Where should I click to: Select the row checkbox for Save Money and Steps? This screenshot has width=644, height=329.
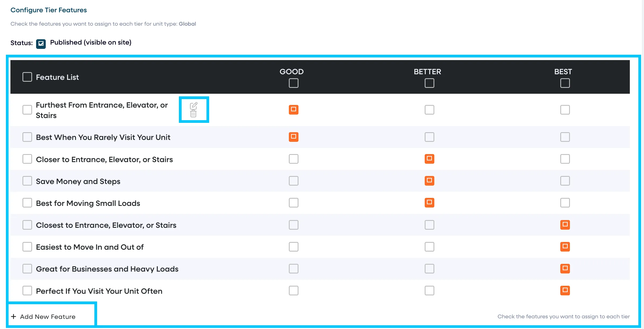point(27,181)
